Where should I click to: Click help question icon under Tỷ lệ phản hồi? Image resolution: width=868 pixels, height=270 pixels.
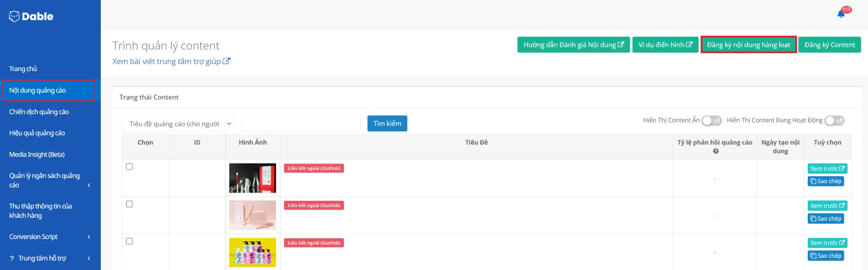(715, 151)
